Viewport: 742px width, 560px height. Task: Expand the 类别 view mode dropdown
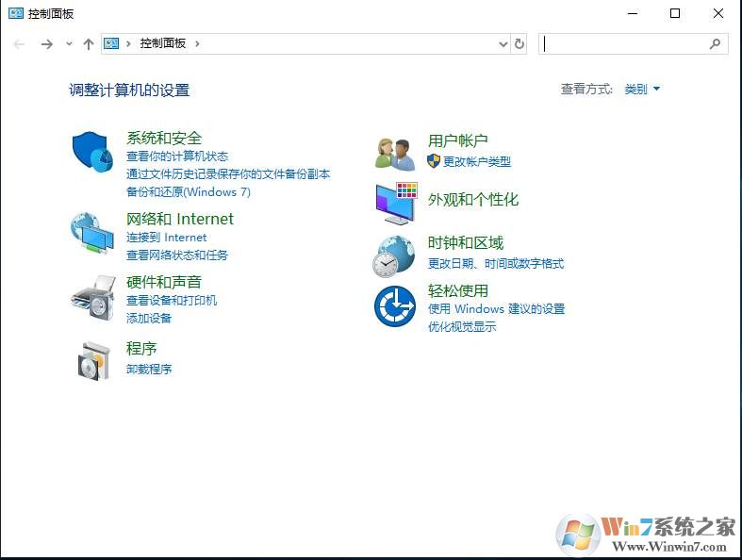[642, 90]
